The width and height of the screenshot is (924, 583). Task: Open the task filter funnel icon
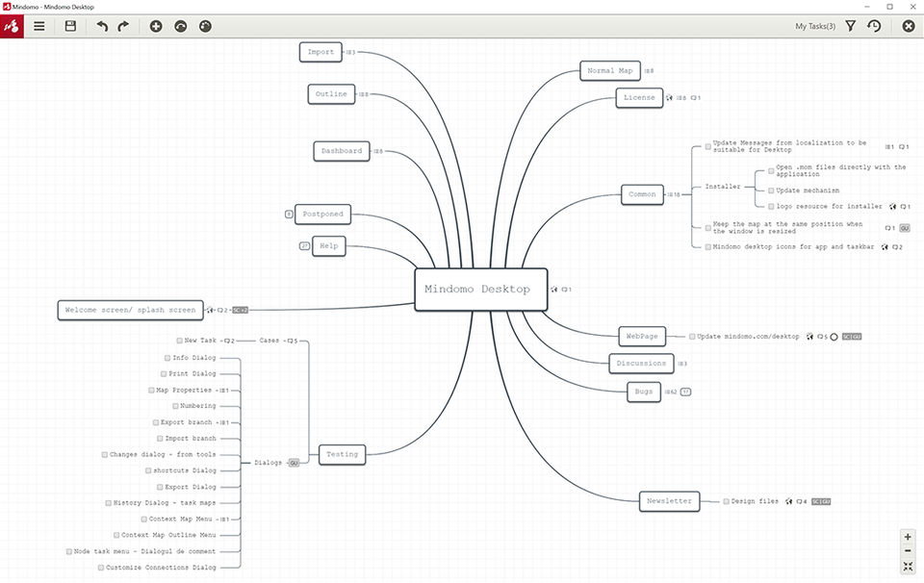point(850,26)
